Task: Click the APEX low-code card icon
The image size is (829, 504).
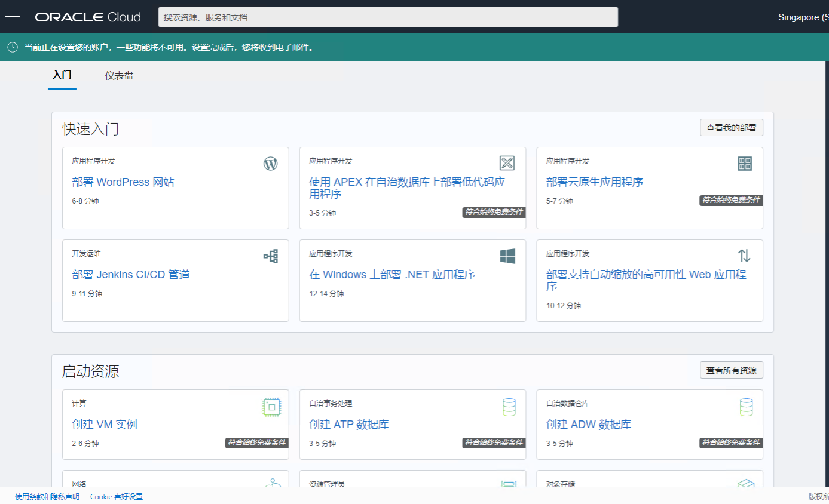Action: [x=507, y=163]
